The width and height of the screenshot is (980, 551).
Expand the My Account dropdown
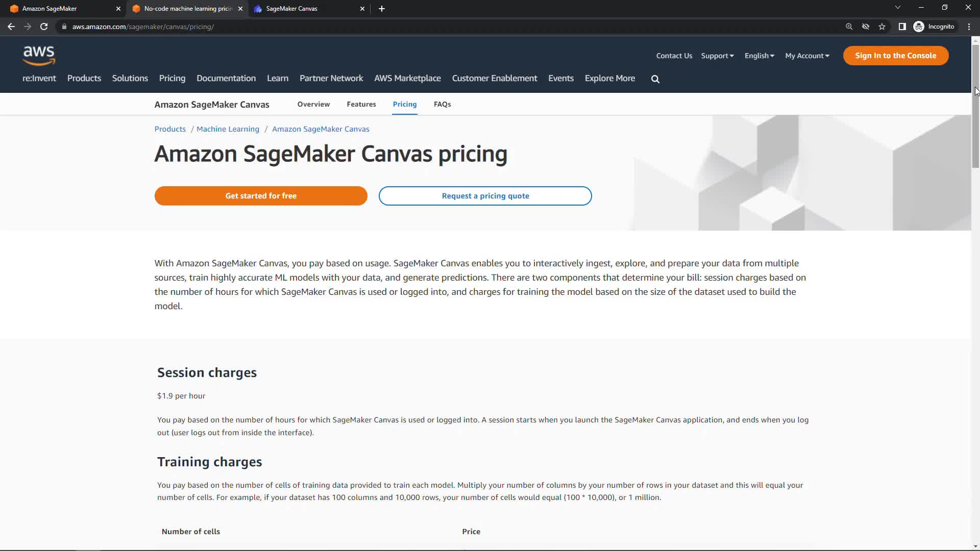click(x=807, y=56)
